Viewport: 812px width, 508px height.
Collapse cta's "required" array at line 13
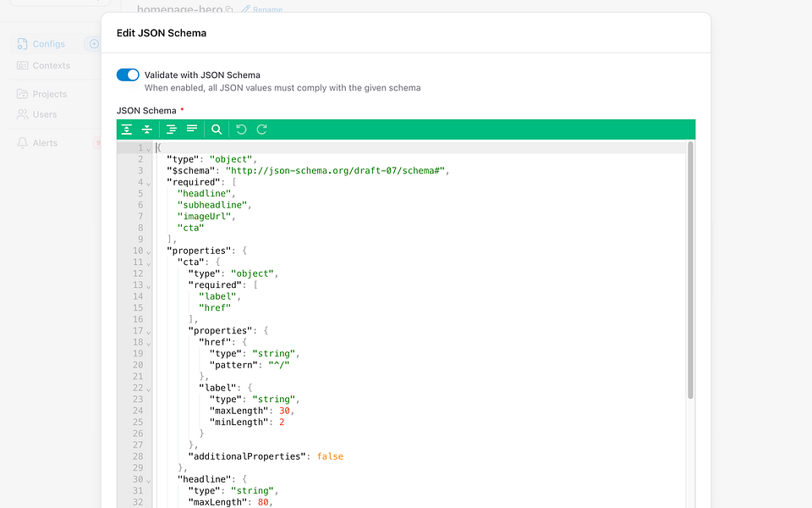pos(149,285)
